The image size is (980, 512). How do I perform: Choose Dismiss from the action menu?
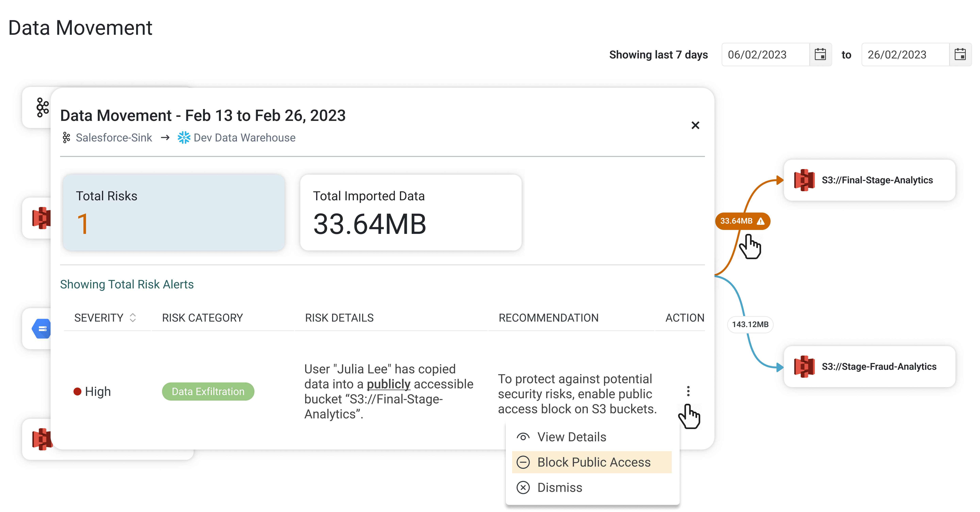592,488
